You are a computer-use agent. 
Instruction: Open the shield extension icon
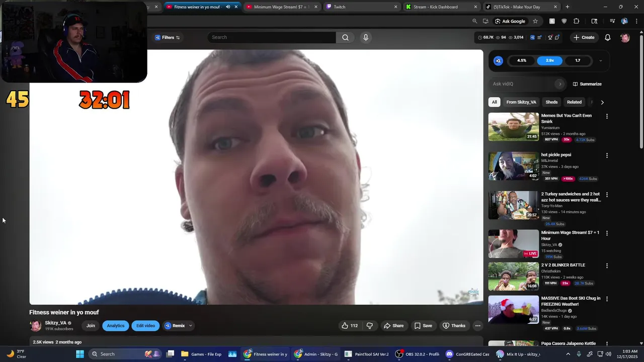pos(564,21)
